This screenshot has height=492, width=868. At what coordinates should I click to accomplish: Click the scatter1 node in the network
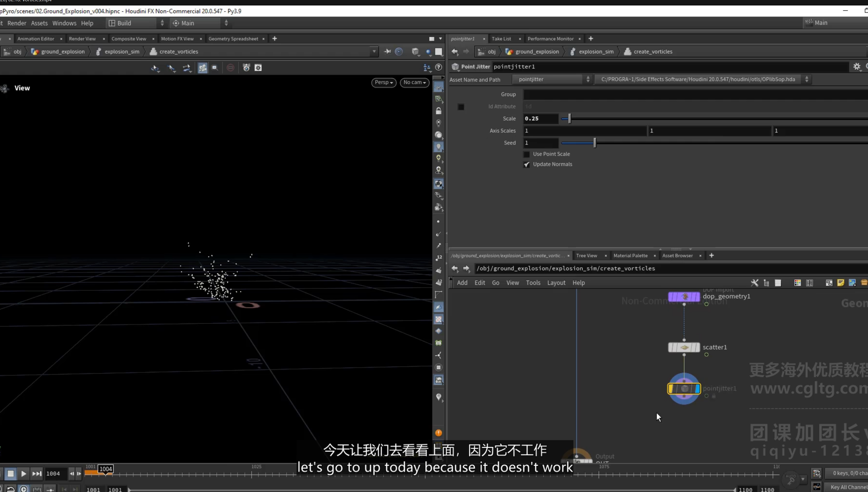(684, 347)
